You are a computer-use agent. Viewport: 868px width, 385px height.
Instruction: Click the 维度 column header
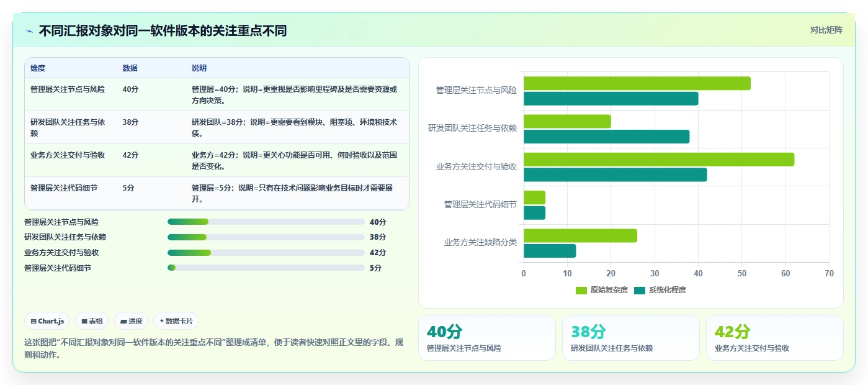38,68
